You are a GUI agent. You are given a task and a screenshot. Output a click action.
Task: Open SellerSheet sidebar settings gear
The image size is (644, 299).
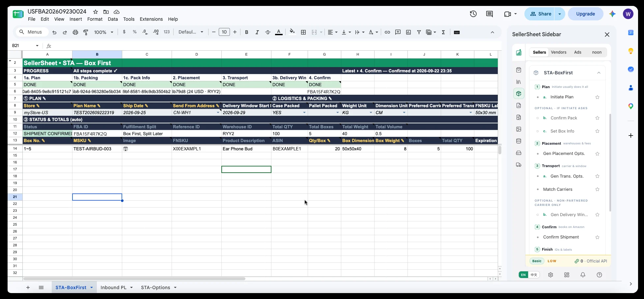point(550,275)
